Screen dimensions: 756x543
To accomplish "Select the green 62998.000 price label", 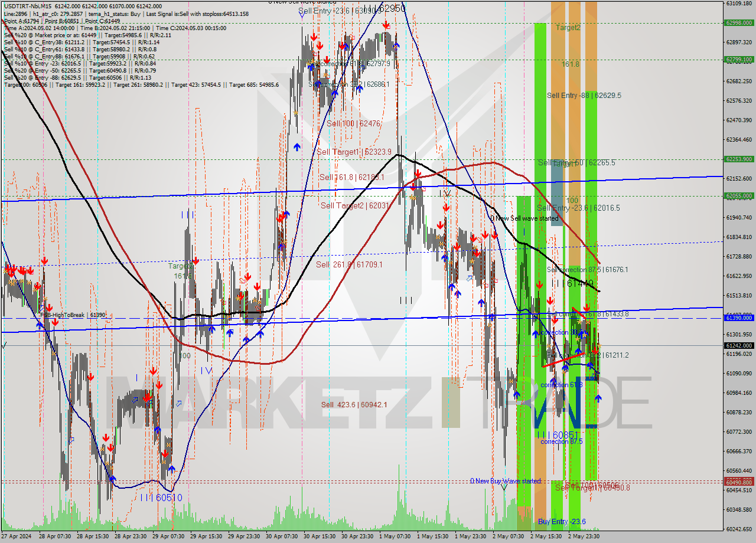I will pyautogui.click(x=738, y=23).
